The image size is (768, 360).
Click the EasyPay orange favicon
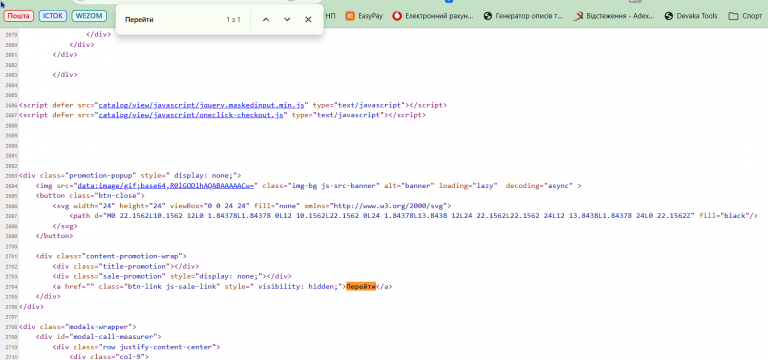(350, 16)
